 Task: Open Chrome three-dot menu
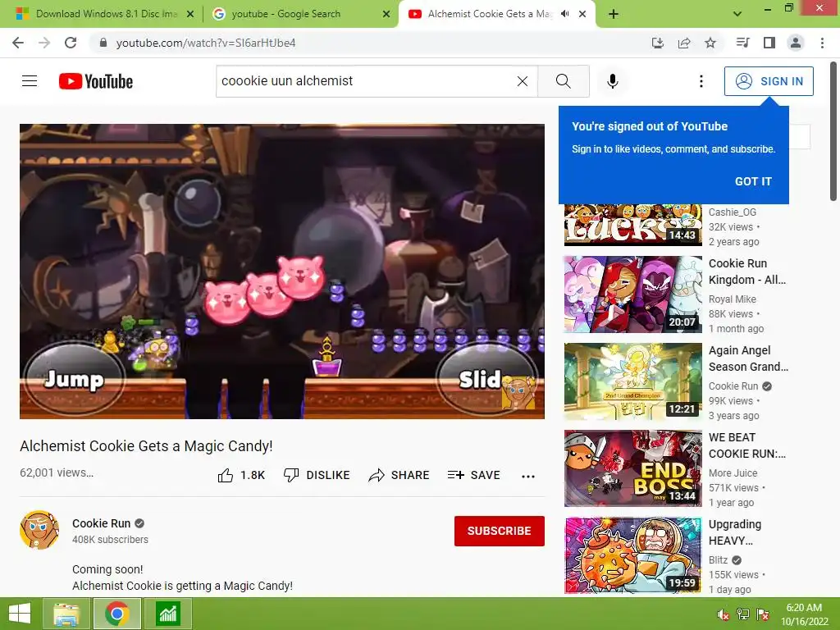[822, 43]
